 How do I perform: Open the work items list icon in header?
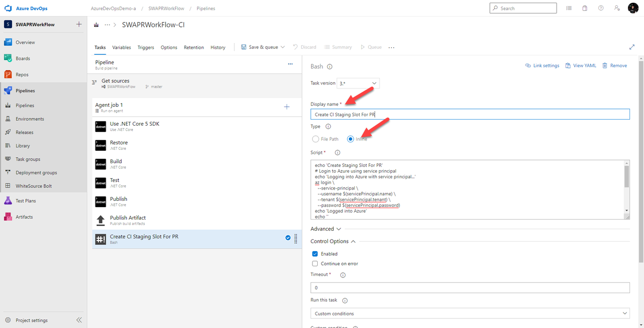click(x=569, y=8)
